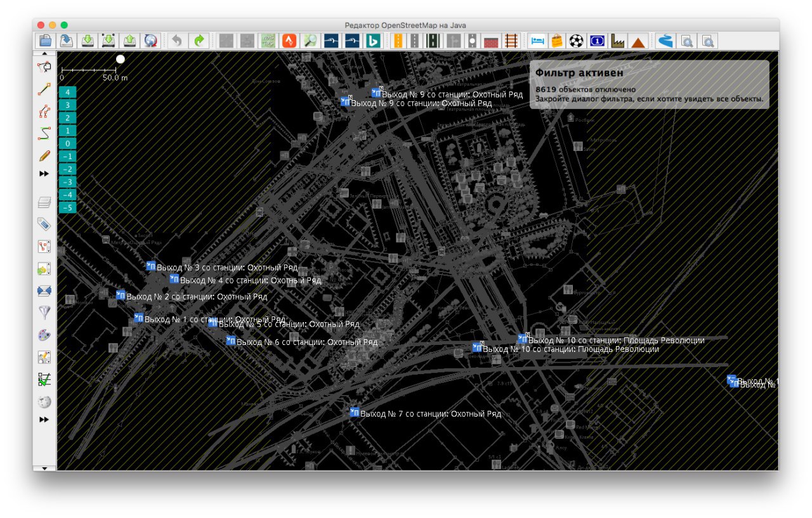Select the green curve drawing tool
812x518 pixels.
[44, 133]
